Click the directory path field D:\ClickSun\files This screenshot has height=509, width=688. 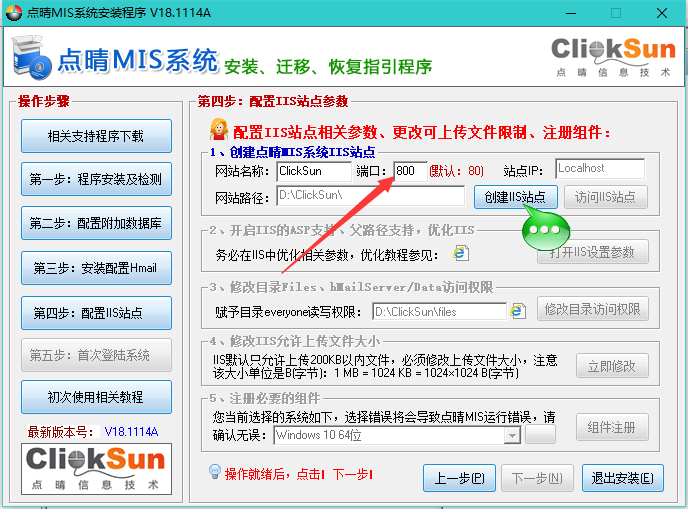(439, 312)
